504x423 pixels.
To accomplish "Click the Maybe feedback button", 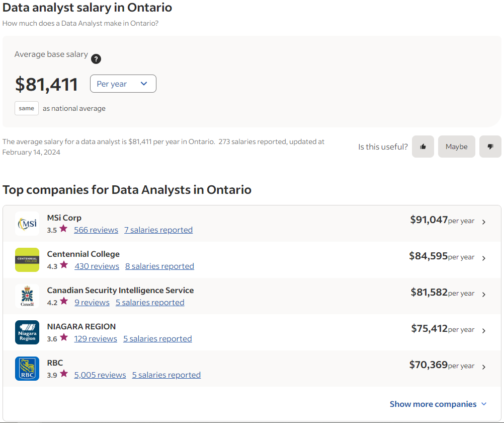I will coord(456,147).
